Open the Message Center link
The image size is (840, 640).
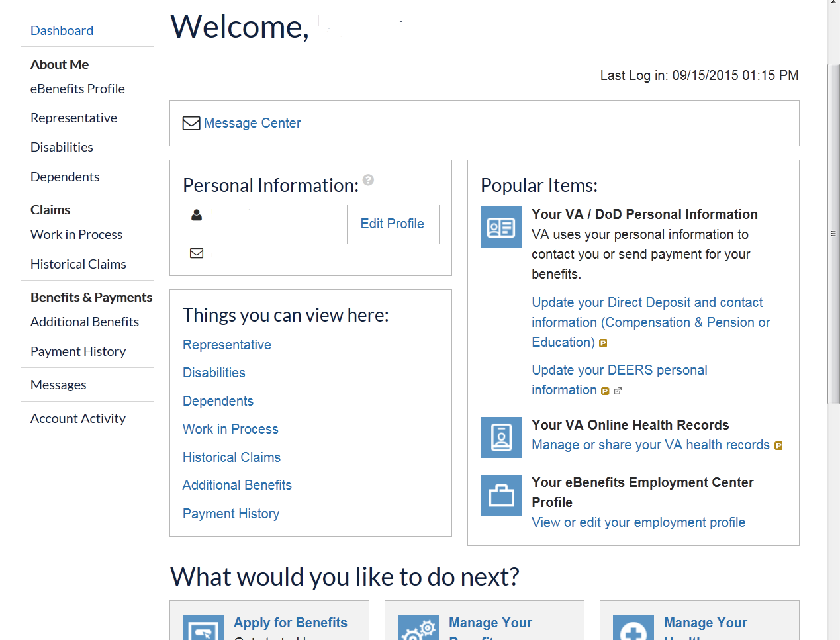click(x=252, y=123)
